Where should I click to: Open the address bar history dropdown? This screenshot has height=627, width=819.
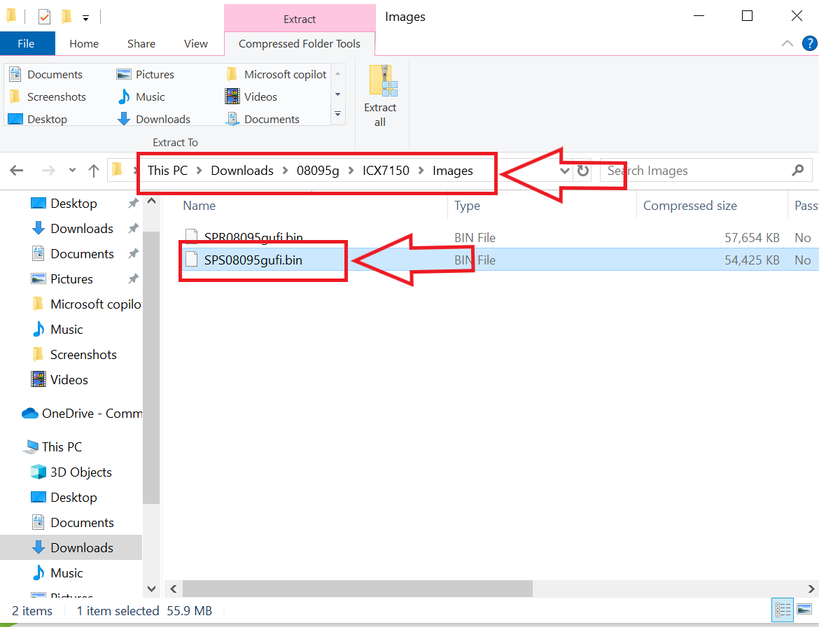point(564,170)
